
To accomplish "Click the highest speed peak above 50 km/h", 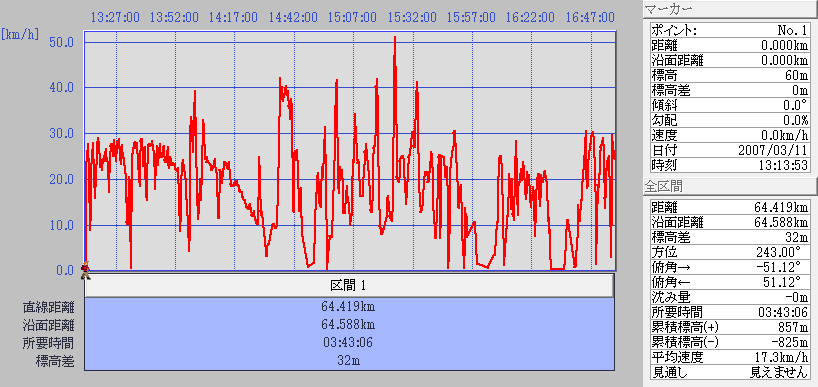I will pyautogui.click(x=395, y=39).
